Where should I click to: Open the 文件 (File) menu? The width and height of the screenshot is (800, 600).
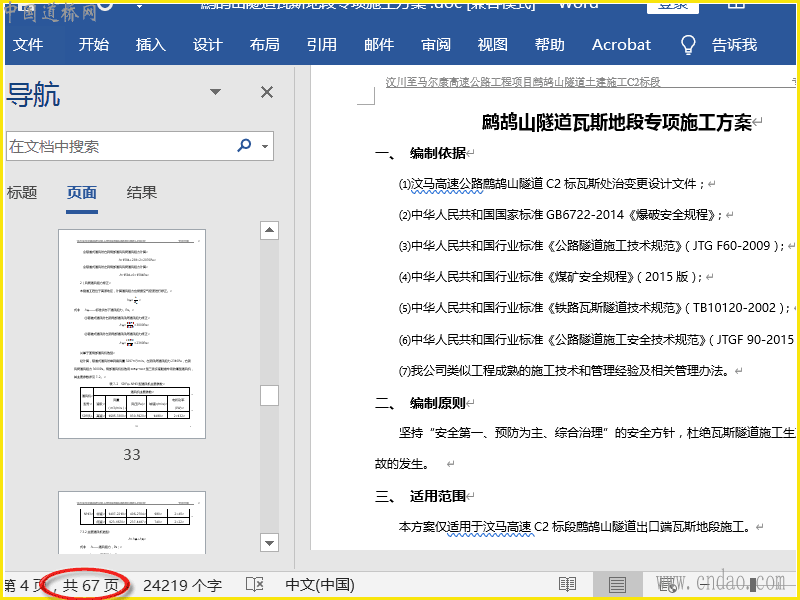click(x=28, y=45)
